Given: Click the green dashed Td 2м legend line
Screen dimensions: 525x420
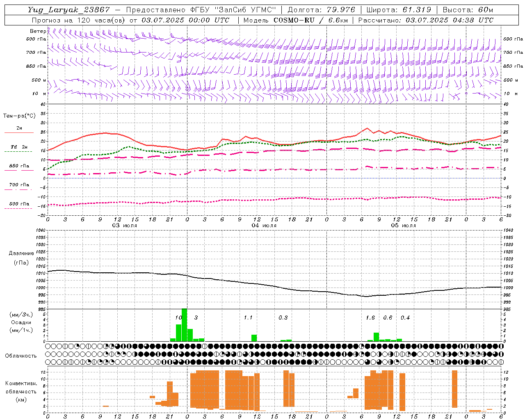Looking at the screenshot, I should (x=18, y=151).
